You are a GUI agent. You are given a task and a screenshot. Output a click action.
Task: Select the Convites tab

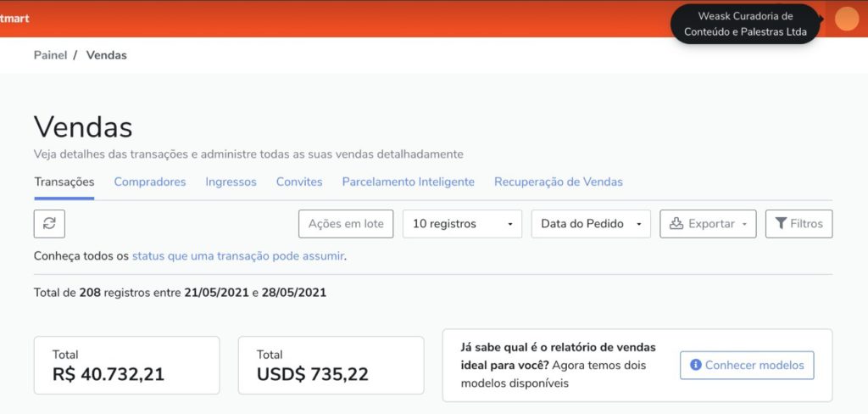click(299, 182)
